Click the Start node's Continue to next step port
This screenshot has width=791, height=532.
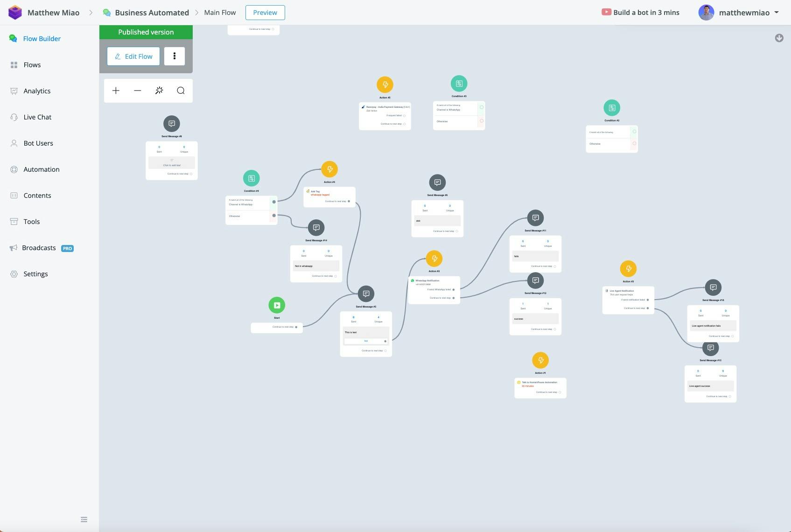(296, 327)
